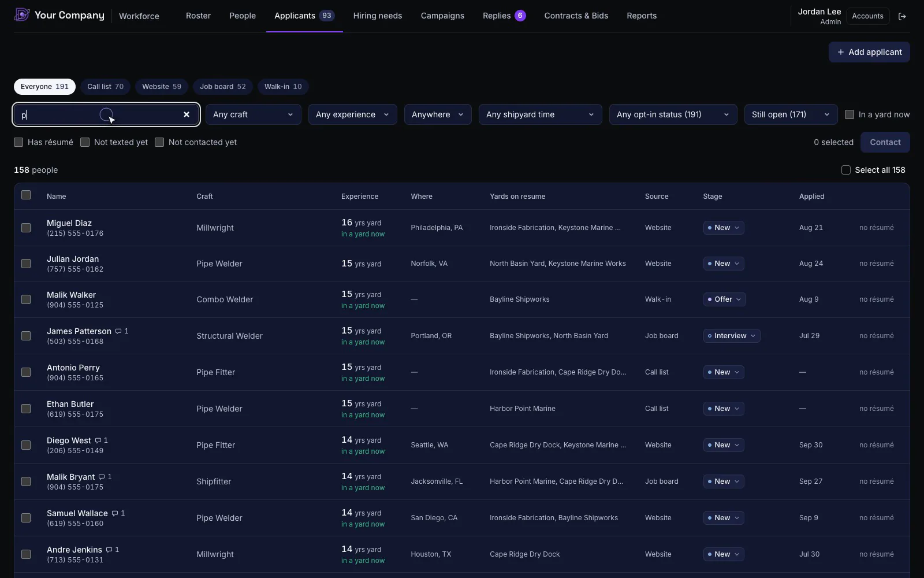Open Malik Bryant's message bubble icon

(x=102, y=477)
